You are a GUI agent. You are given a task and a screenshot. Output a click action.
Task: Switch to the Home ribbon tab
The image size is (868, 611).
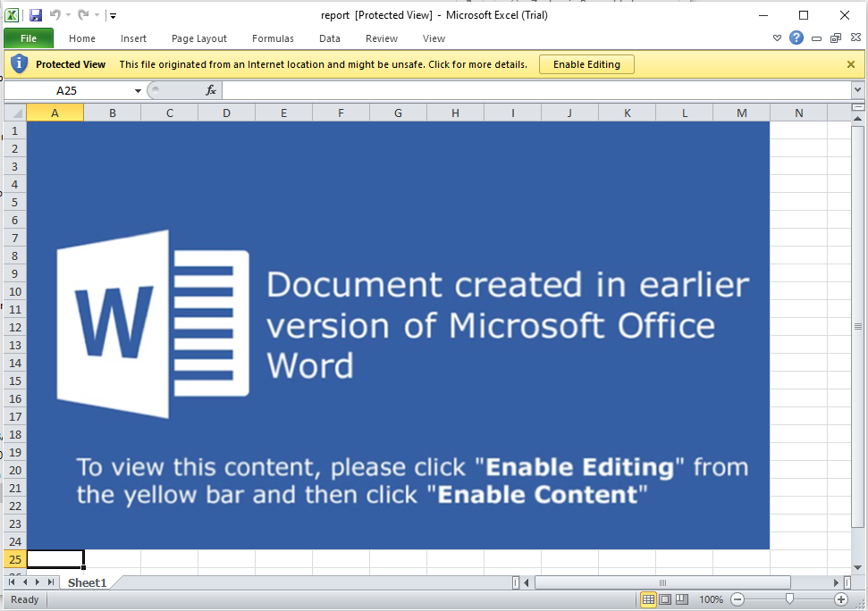click(82, 38)
